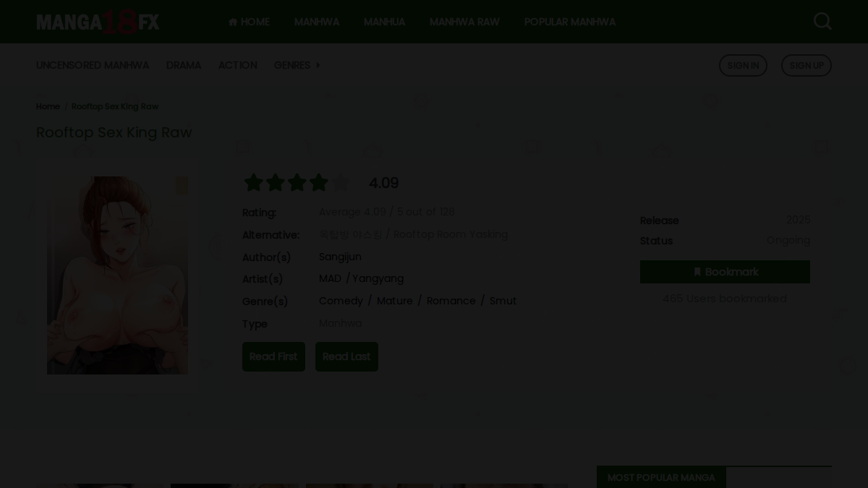Open author Sangijun's page
The height and width of the screenshot is (488, 868).
pyautogui.click(x=340, y=257)
